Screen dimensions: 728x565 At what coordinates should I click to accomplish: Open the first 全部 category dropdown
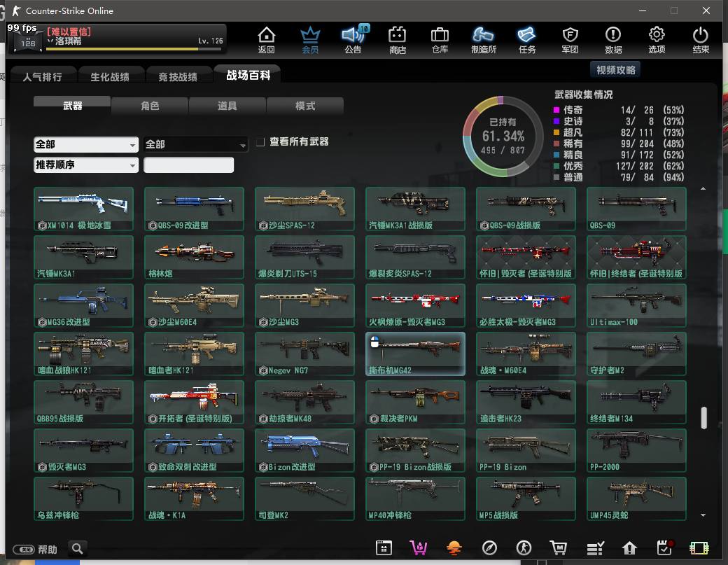(x=86, y=144)
